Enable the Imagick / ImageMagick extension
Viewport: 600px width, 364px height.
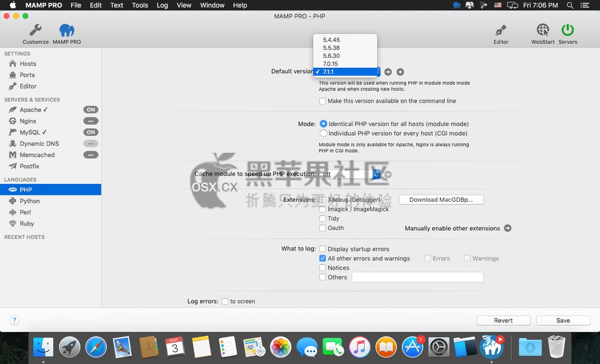coord(323,209)
